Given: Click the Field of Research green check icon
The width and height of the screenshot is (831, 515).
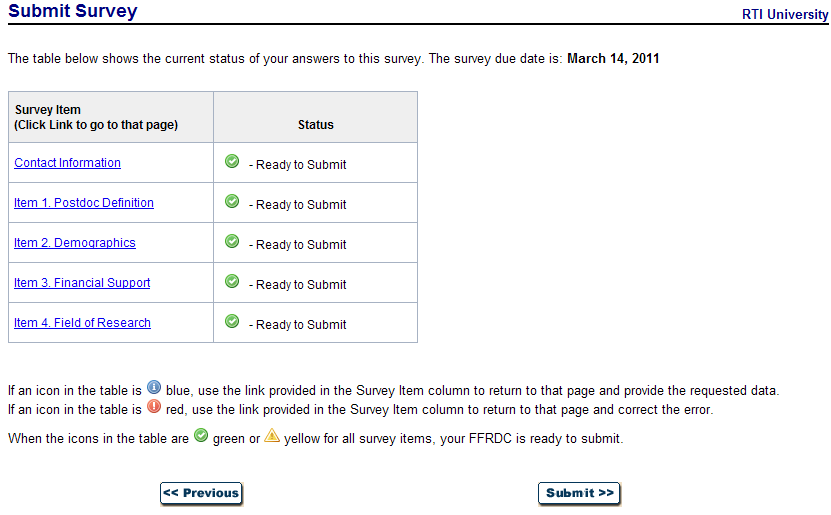Looking at the screenshot, I should (232, 321).
